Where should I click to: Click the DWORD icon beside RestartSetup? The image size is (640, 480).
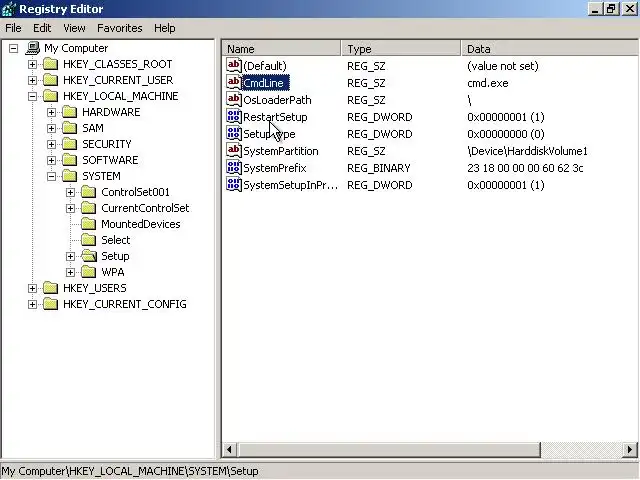coord(234,117)
